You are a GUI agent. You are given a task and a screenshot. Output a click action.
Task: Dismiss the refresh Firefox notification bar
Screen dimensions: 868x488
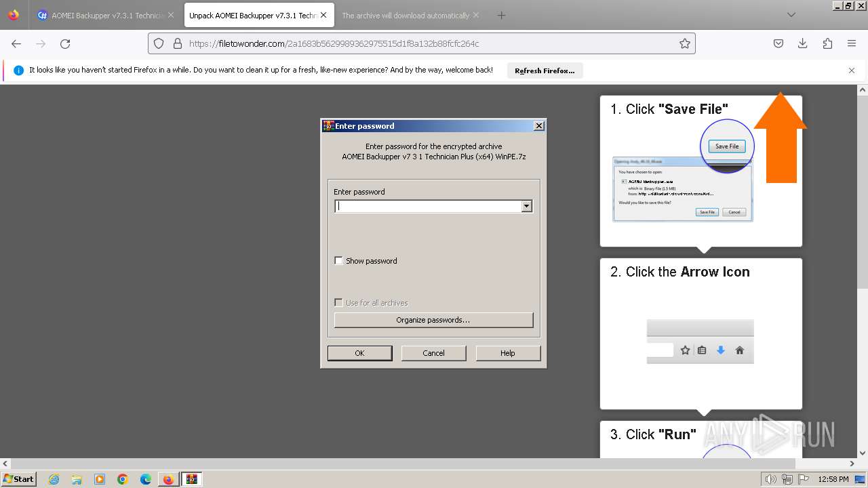click(852, 70)
